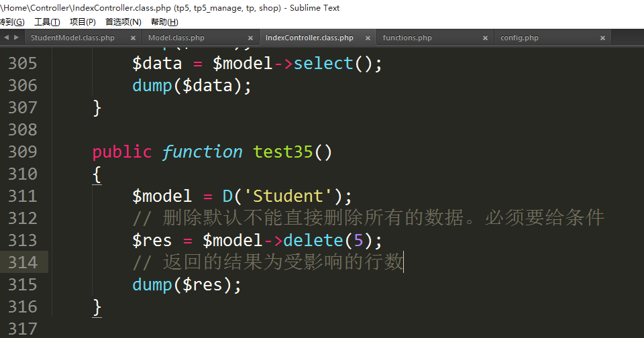Click line number 313 in the gutter
The image size is (644, 338).
pos(23,240)
